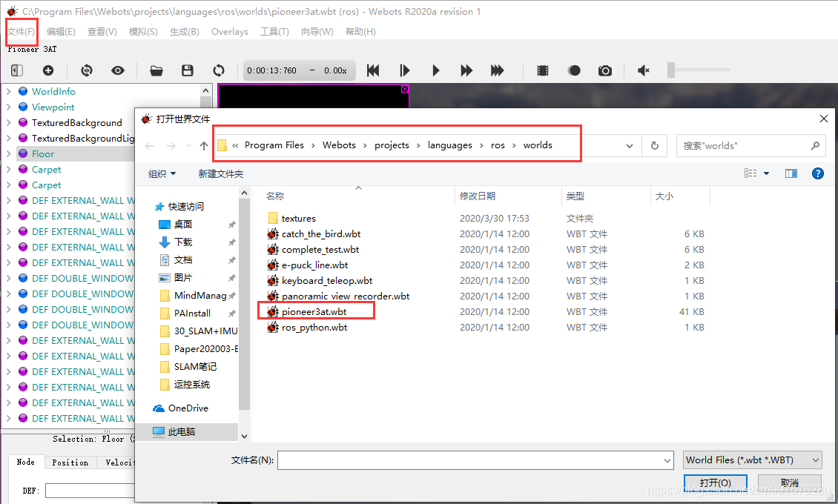Go back in file dialog
Viewport: 838px width, 504px height.
(150, 146)
